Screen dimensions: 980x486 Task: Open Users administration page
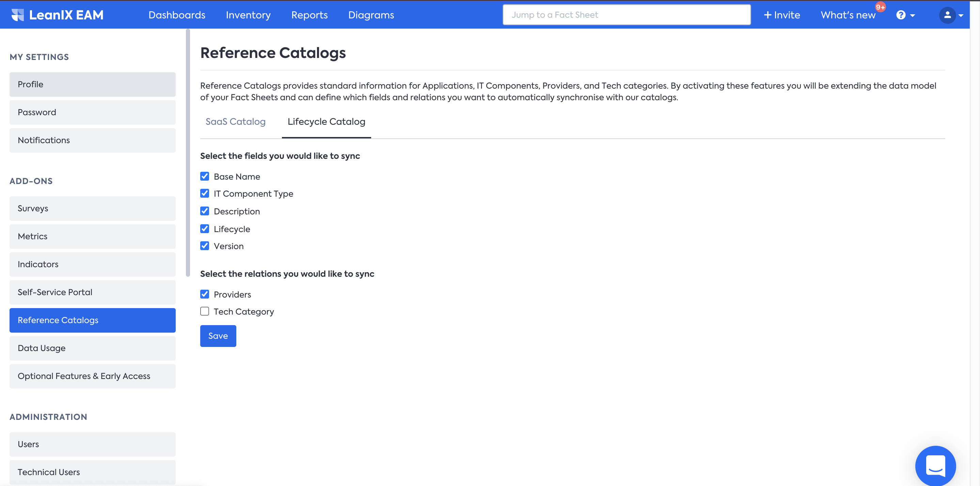click(92, 444)
